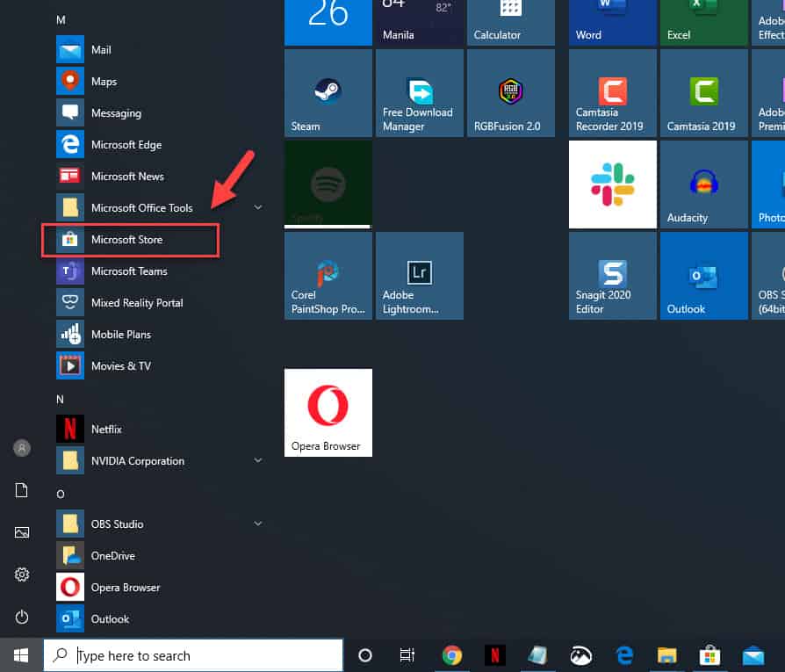Open Mixed Reality Portal
Viewport: 785px width, 672px height.
click(x=160, y=302)
